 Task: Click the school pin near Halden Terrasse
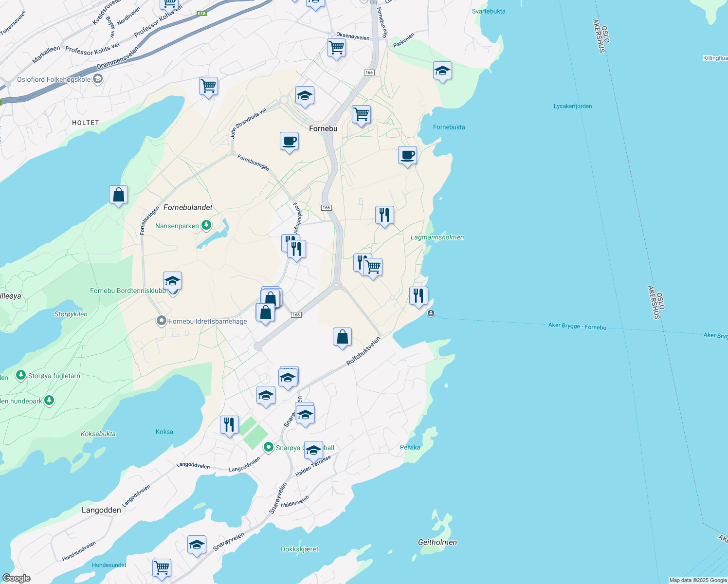[313, 450]
